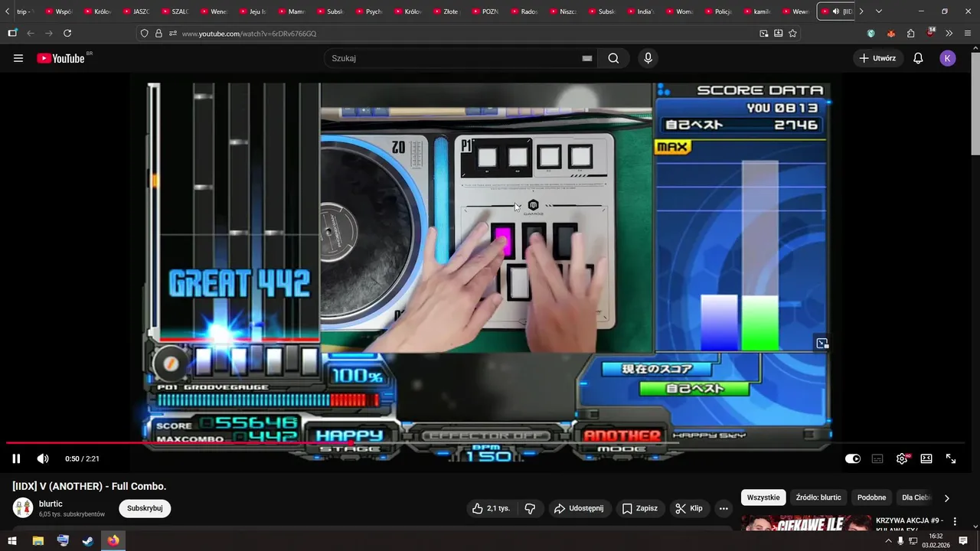Reload the page in the browser
Screen dimensions: 980x551
click(67, 33)
